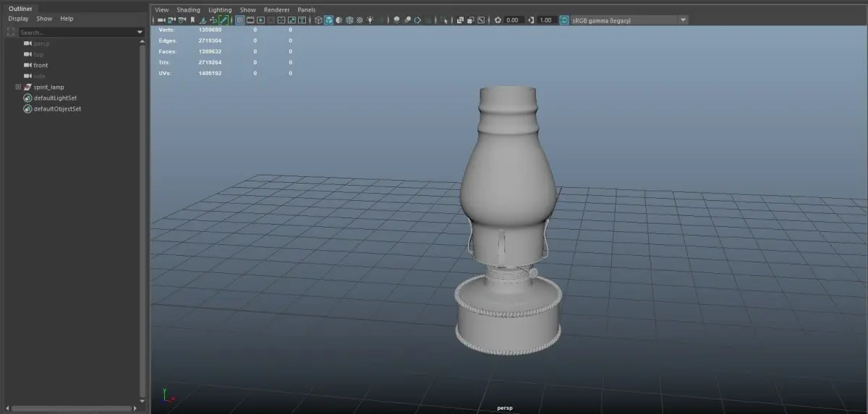
Task: Select the side camera in Outliner
Action: tap(39, 76)
